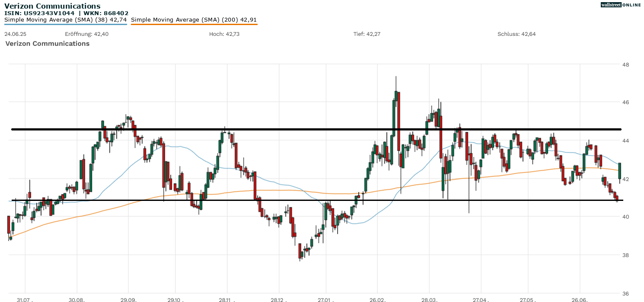Click the y-axis label 36
The height and width of the screenshot is (302, 644).
[x=625, y=293]
